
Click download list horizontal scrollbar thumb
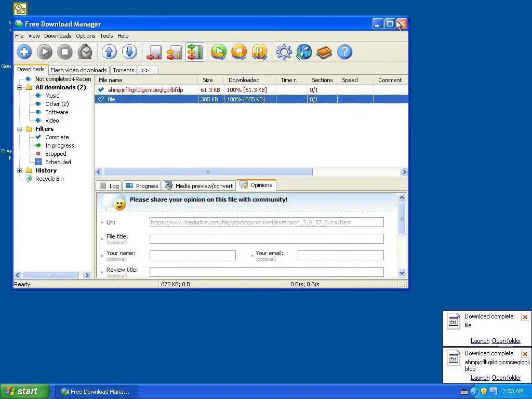(208, 171)
